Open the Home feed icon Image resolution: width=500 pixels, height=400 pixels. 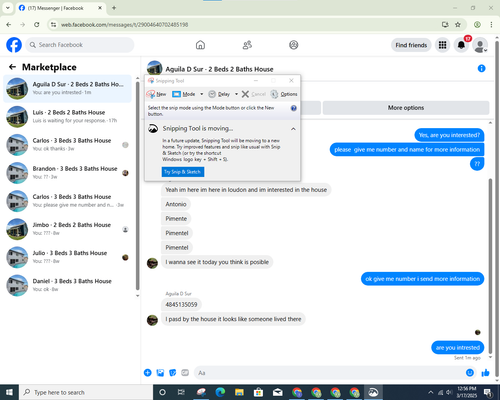200,45
